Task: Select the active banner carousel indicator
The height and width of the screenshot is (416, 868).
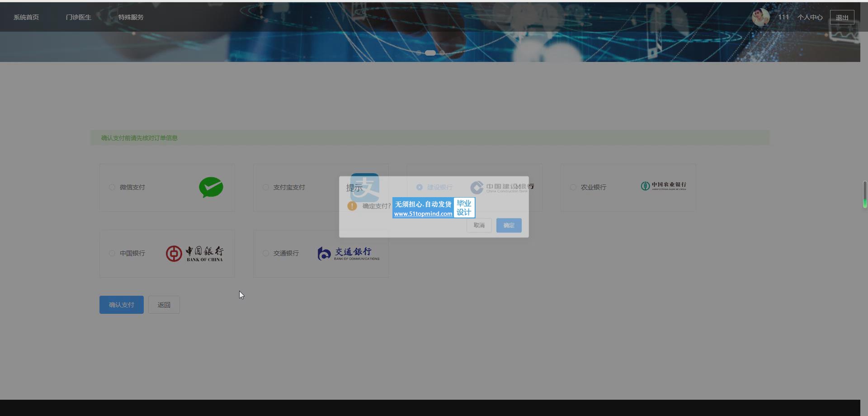Action: [x=430, y=53]
